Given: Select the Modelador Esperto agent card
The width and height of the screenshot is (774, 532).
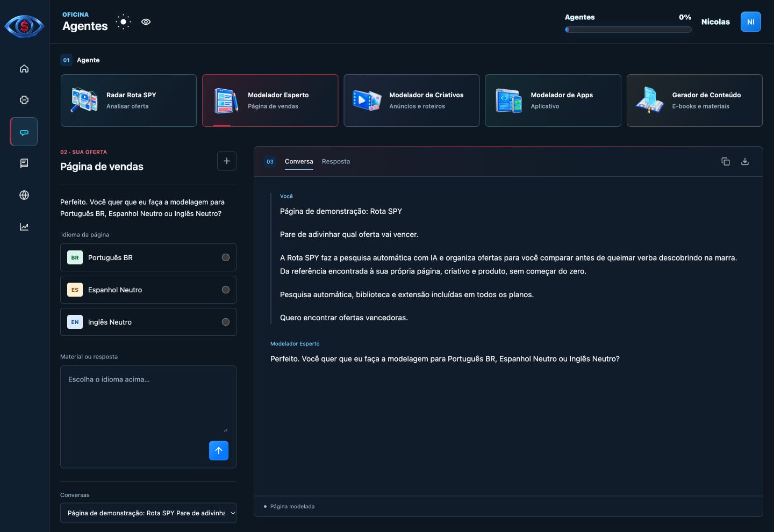Looking at the screenshot, I should pos(270,100).
